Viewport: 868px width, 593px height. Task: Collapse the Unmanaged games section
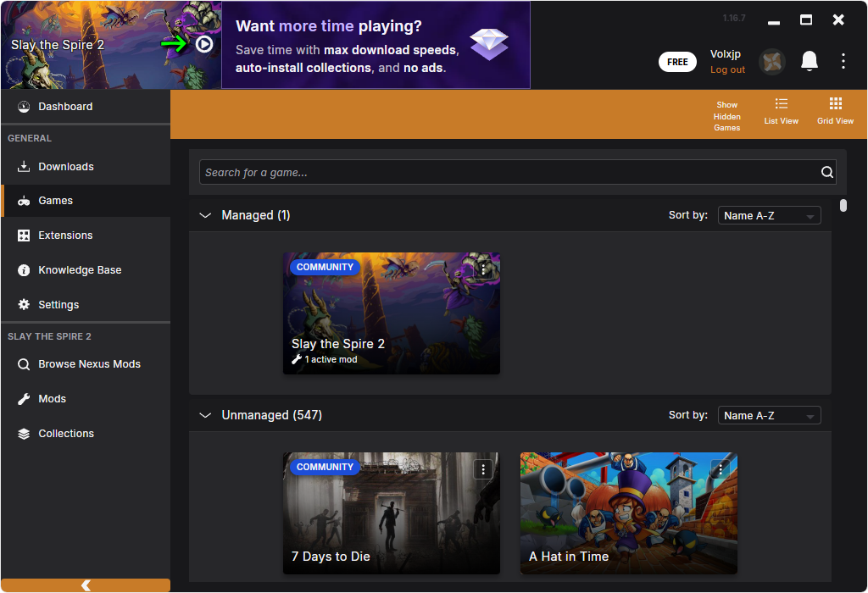(x=204, y=416)
